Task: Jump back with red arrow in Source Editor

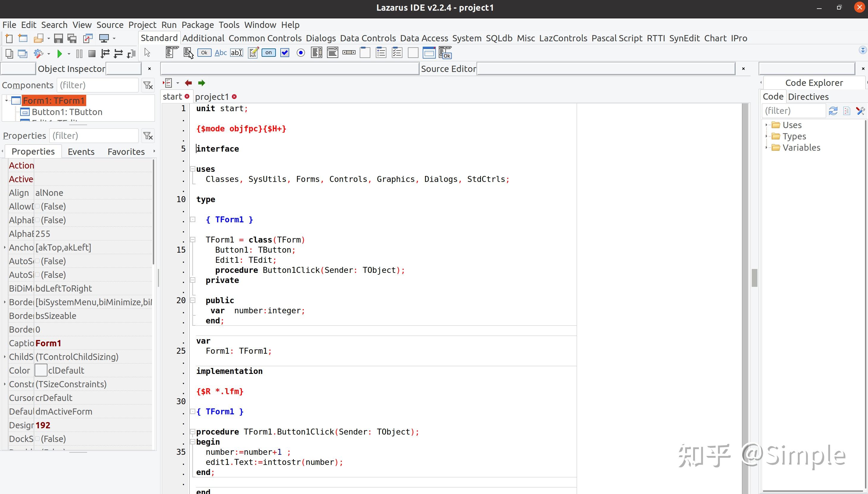Action: tap(188, 83)
